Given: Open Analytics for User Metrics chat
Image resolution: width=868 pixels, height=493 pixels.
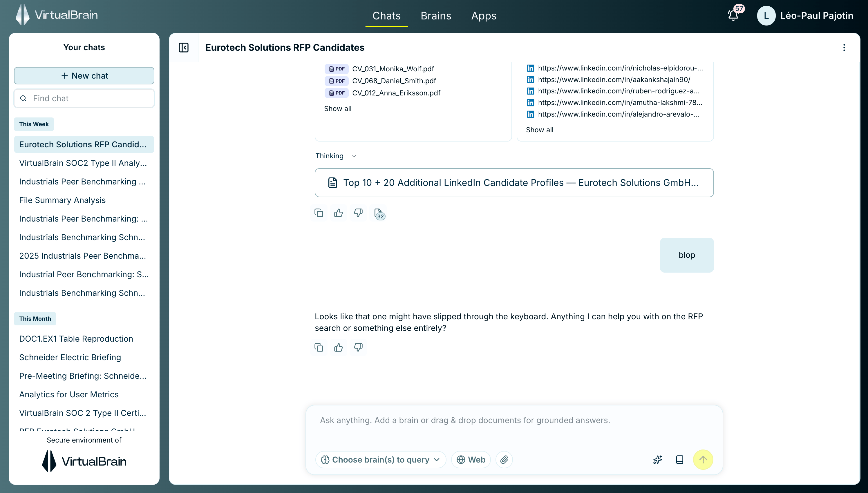Looking at the screenshot, I should 84,394.
